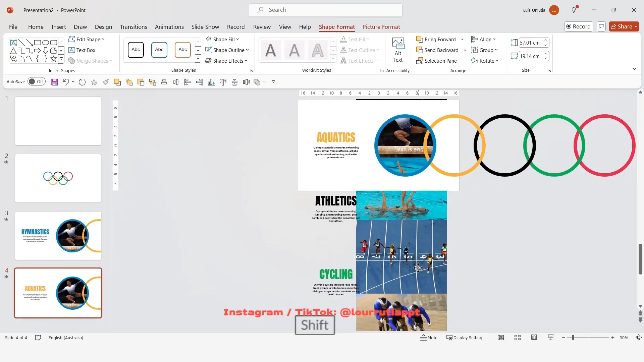Expand Bring Forward options arrow

click(x=462, y=39)
